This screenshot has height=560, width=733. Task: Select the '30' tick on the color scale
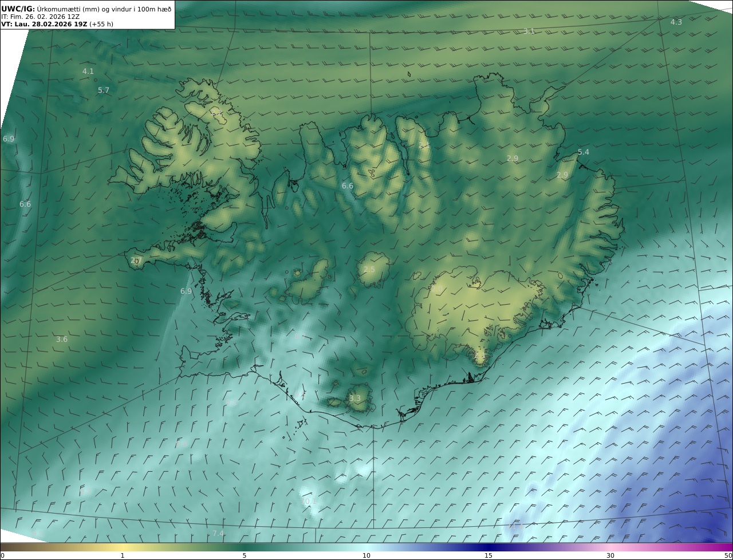point(610,555)
